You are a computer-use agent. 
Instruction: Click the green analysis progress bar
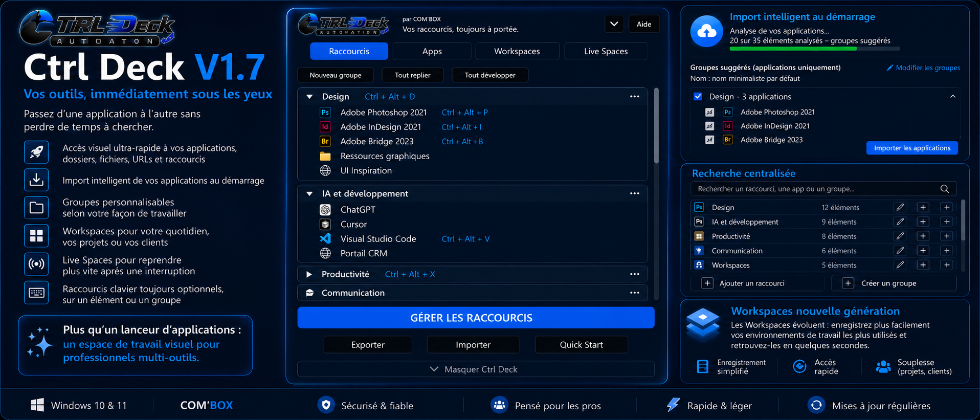(x=793, y=49)
